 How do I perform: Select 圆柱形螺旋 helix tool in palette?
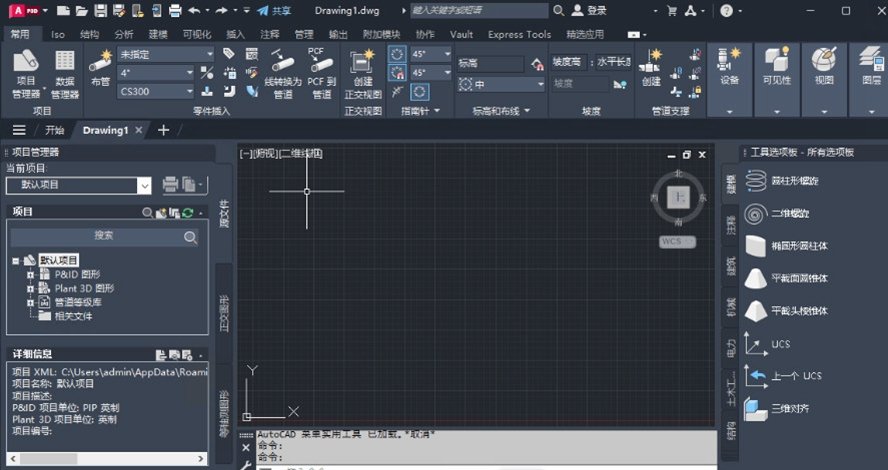coord(782,181)
